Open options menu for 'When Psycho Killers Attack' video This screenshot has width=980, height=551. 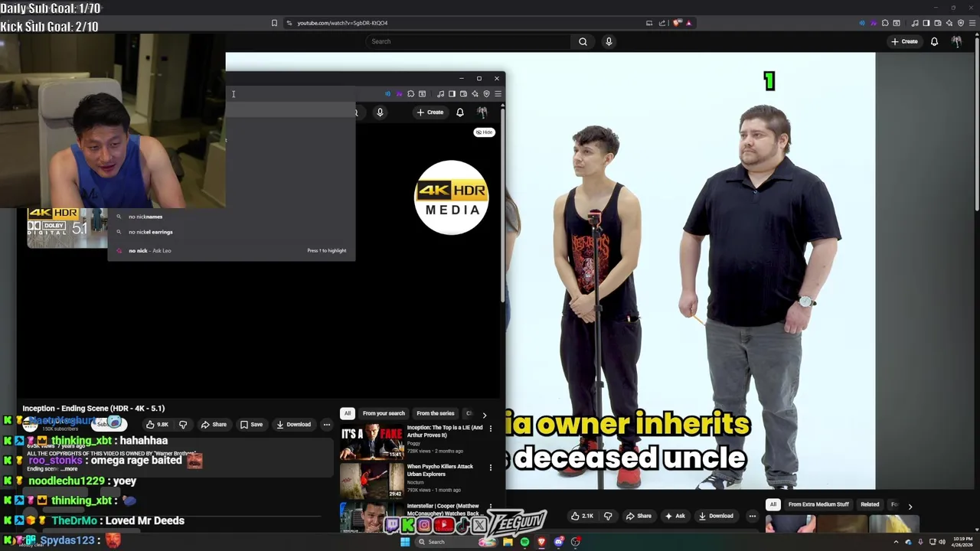[x=491, y=468]
